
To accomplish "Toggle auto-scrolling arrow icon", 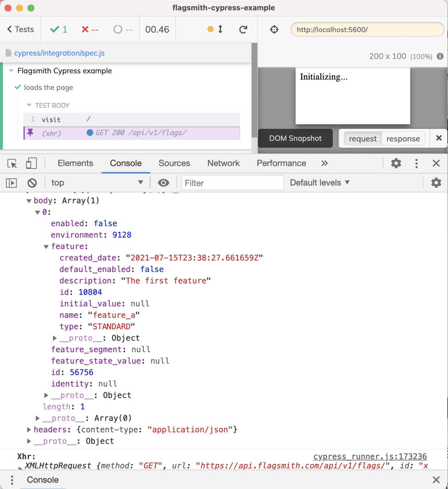I will click(x=220, y=29).
